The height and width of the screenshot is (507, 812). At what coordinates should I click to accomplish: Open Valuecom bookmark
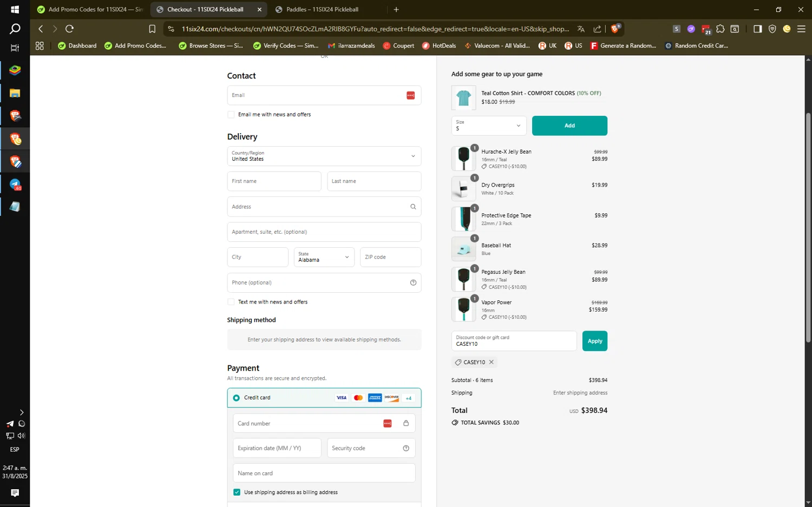tap(497, 46)
